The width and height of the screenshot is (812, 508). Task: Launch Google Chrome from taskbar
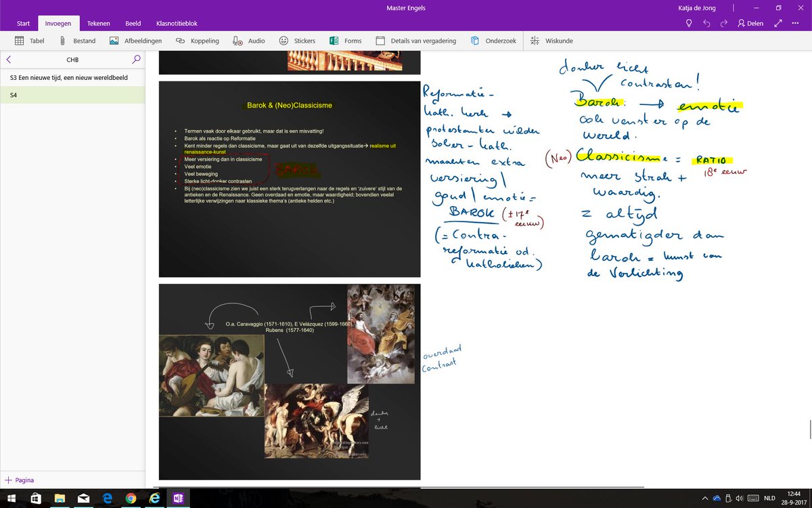(131, 498)
